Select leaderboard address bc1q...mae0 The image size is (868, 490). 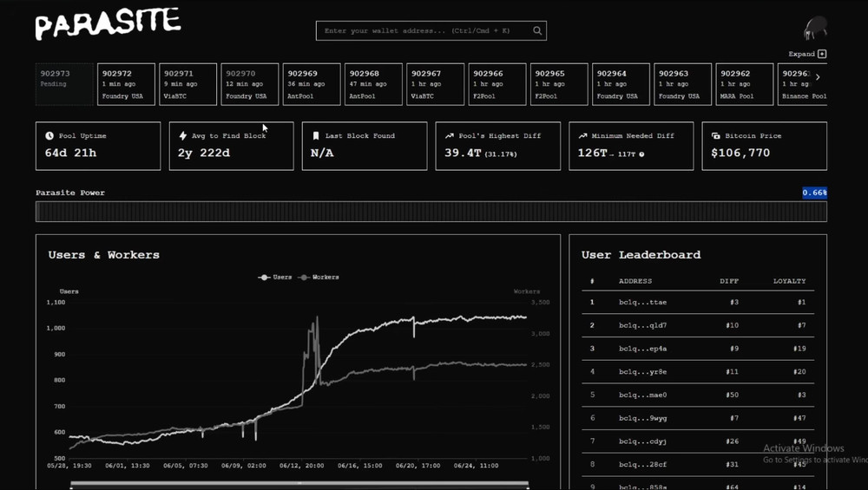coord(642,395)
